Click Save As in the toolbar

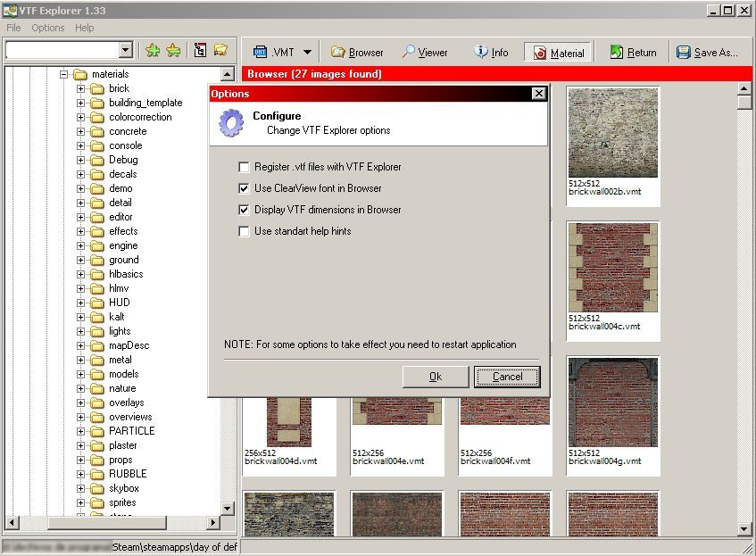click(707, 52)
